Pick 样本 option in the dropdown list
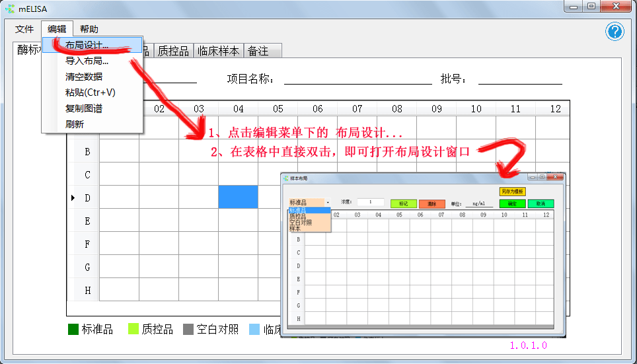Image resolution: width=637 pixels, height=364 pixels. point(309,229)
